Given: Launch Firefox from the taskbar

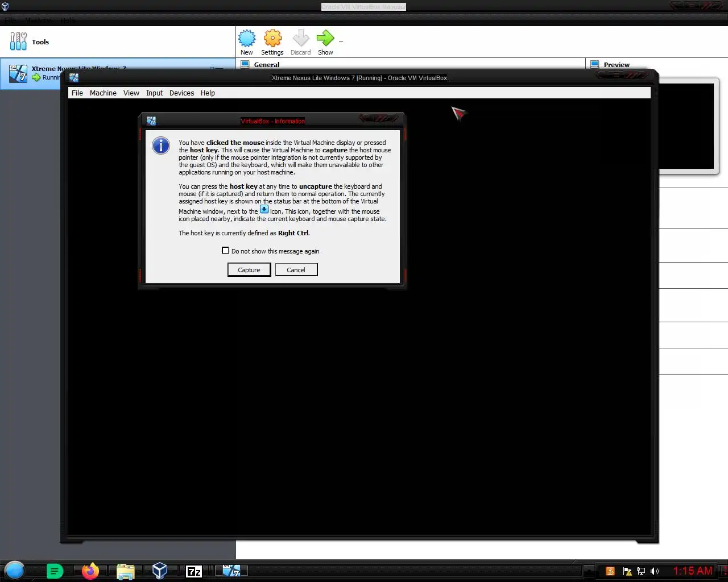Looking at the screenshot, I should pos(90,571).
